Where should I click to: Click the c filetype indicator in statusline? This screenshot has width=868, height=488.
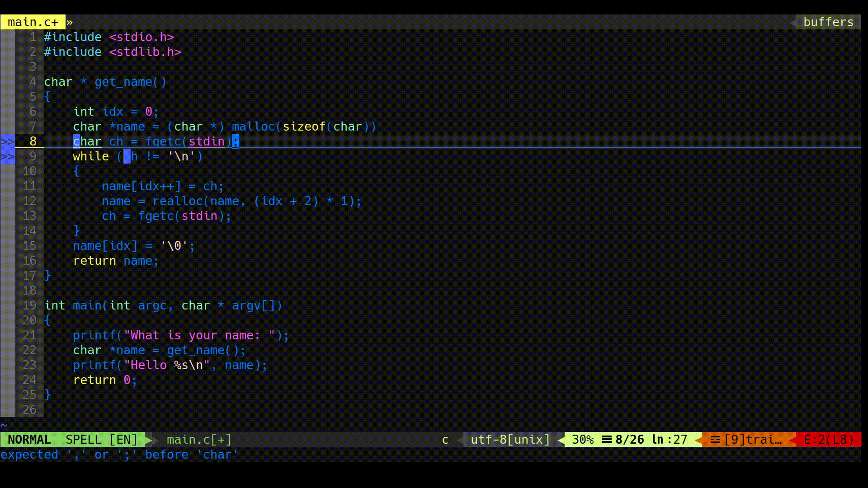[445, 440]
